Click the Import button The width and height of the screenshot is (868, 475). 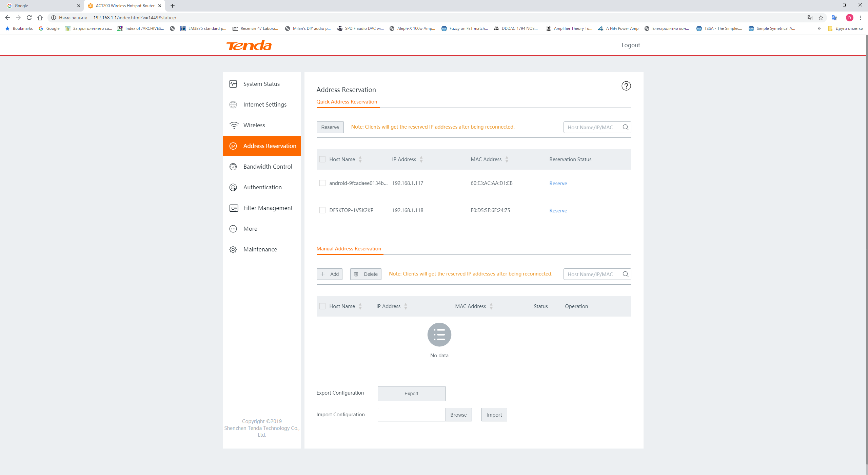point(494,415)
